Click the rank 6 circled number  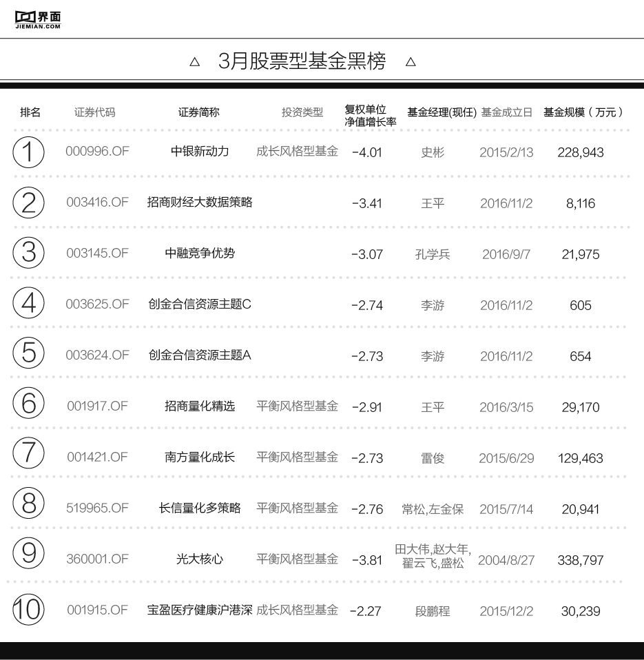(28, 403)
